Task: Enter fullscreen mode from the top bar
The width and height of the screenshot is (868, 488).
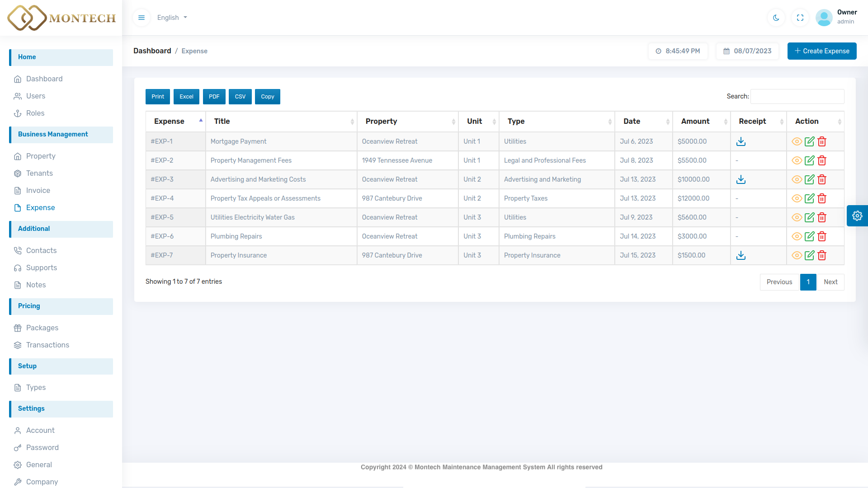Action: point(800,18)
